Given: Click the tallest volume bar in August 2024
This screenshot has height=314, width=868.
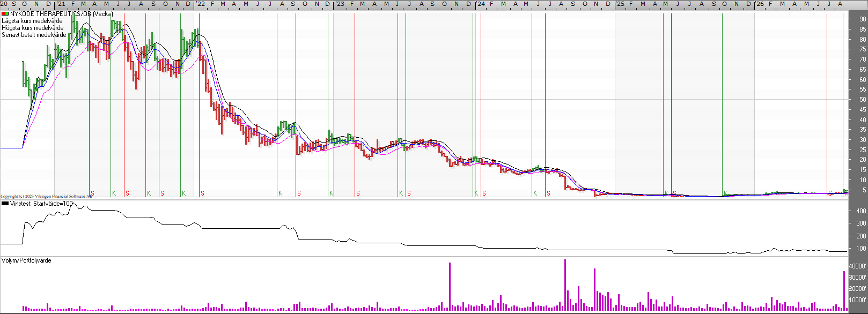Looking at the screenshot, I should point(565,285).
